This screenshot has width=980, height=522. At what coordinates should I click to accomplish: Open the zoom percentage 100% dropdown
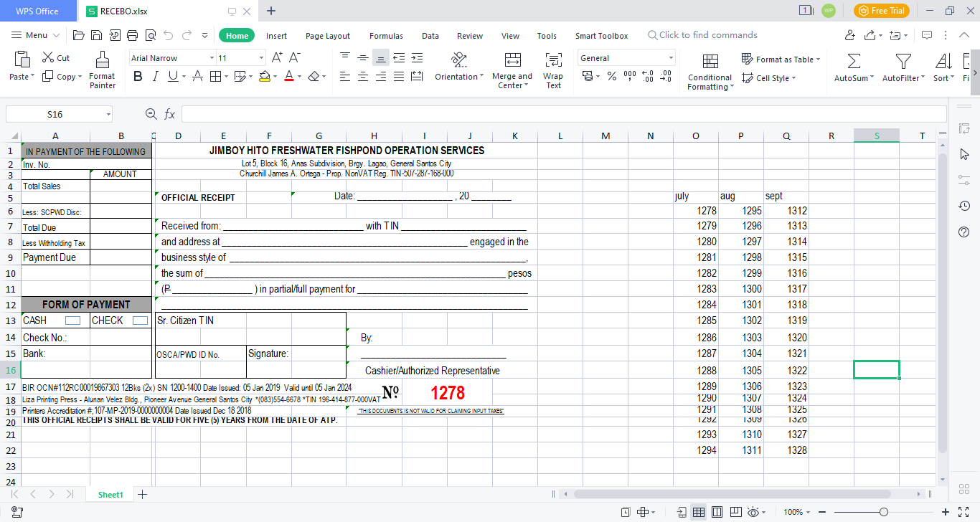click(x=798, y=512)
